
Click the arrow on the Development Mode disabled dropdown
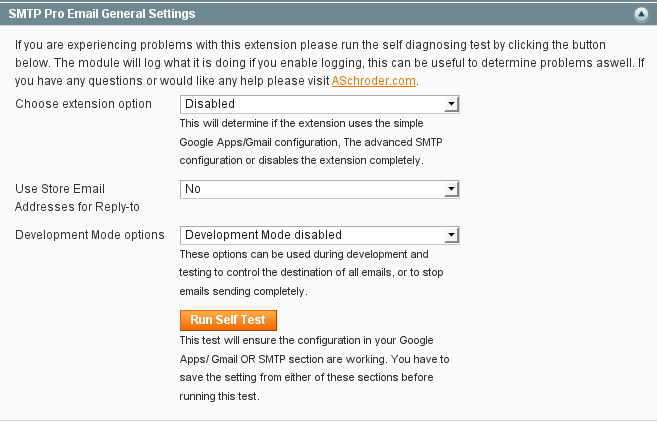[x=451, y=235]
